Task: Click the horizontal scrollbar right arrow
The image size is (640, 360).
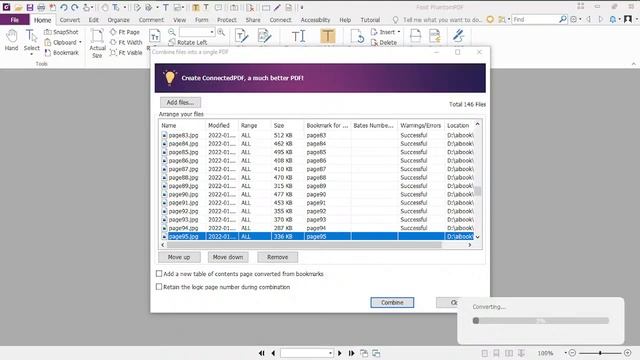Action: point(470,245)
